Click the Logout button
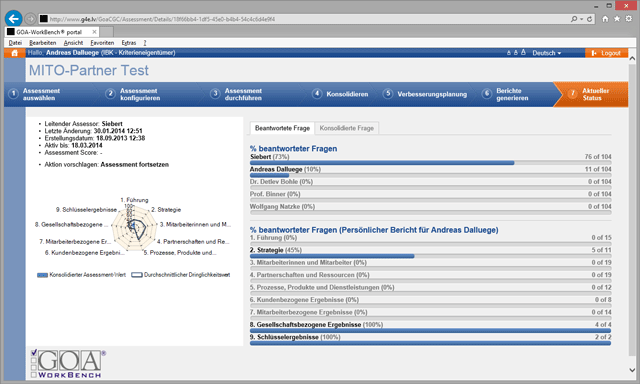Screen dimensions: 640x384 pyautogui.click(x=606, y=53)
